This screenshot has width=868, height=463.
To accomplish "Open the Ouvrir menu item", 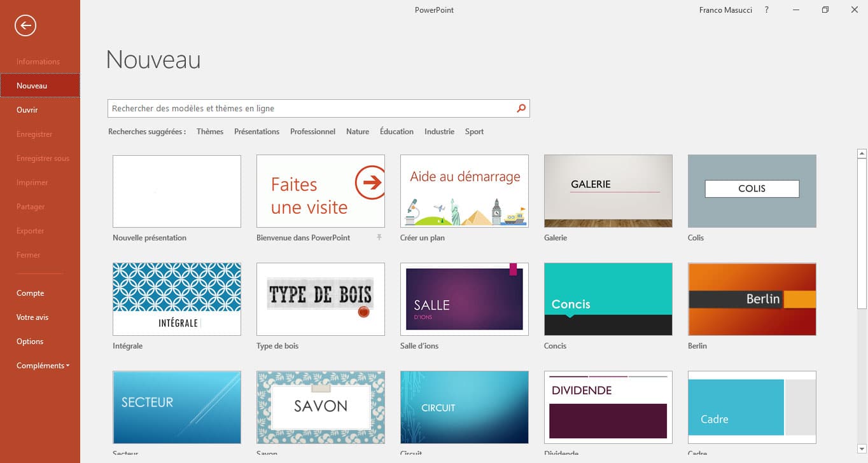I will (x=27, y=110).
